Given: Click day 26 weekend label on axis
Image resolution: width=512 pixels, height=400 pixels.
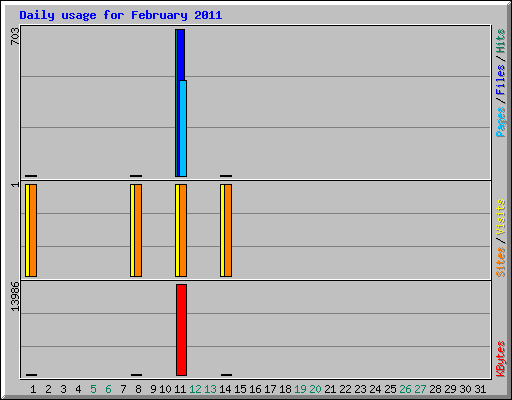Looking at the screenshot, I should (405, 389).
